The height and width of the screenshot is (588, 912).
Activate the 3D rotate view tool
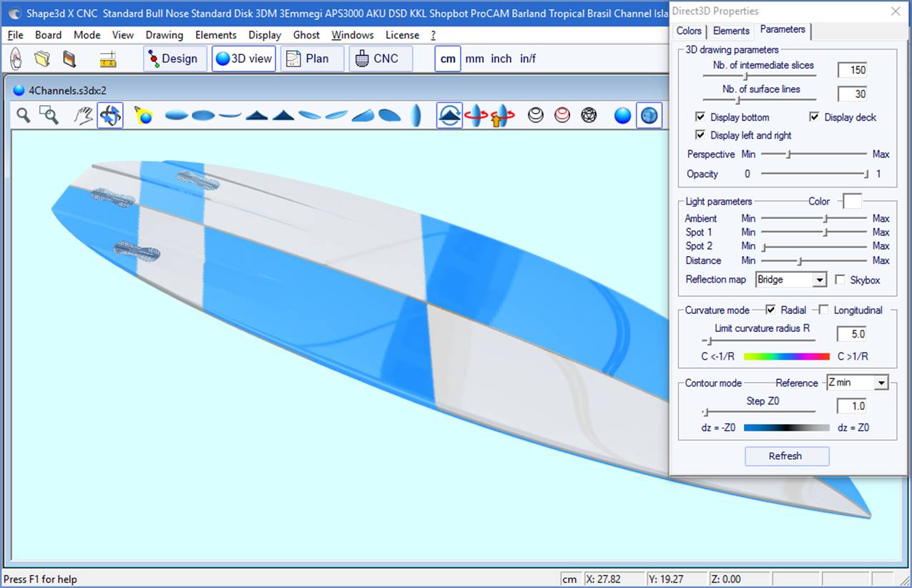coord(110,115)
